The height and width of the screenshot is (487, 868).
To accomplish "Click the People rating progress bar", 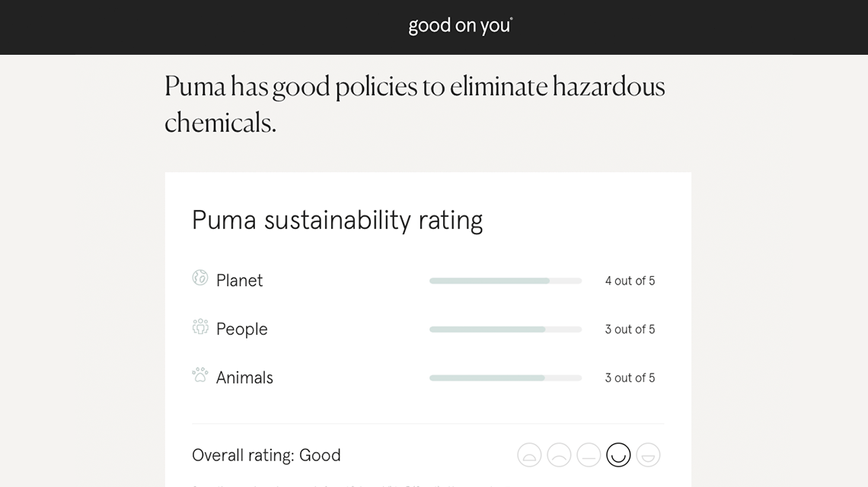I will tap(505, 329).
